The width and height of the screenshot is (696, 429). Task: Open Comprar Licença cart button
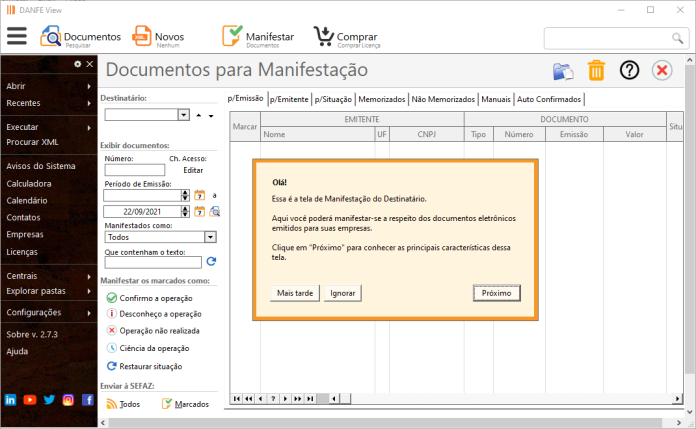click(x=347, y=37)
